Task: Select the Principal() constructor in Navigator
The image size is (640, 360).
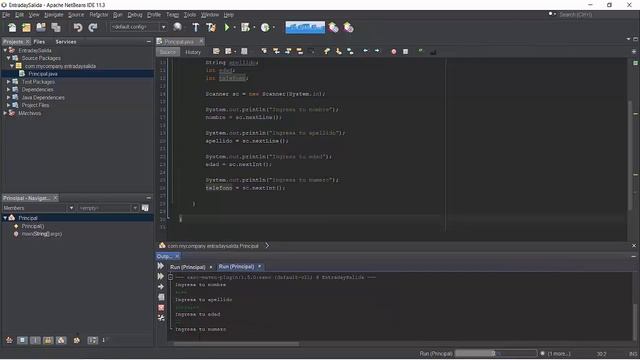Action: pos(33,226)
